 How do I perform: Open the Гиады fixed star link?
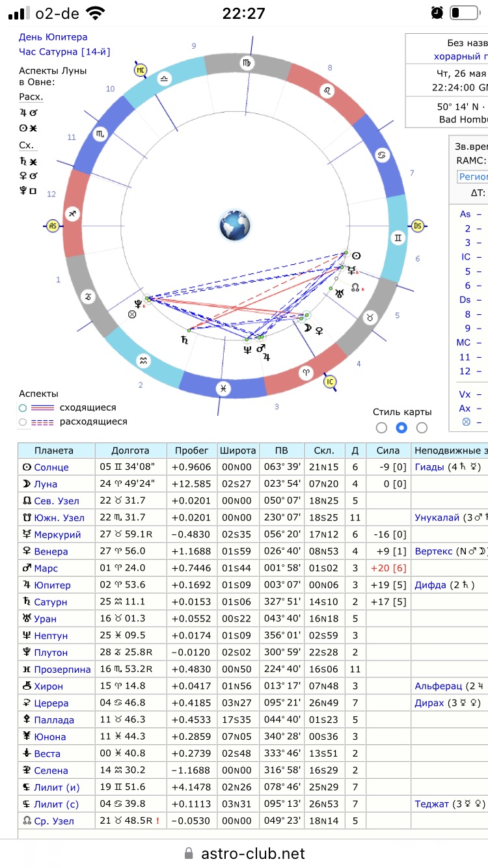click(x=429, y=467)
